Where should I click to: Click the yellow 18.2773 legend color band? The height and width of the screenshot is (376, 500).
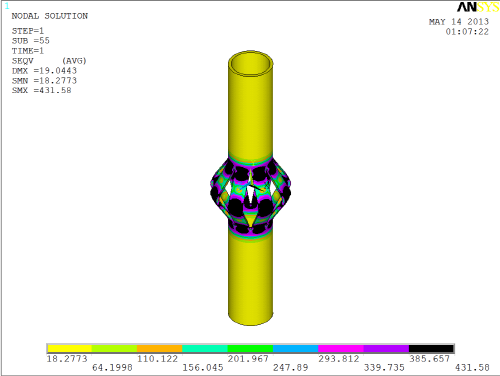[70, 349]
